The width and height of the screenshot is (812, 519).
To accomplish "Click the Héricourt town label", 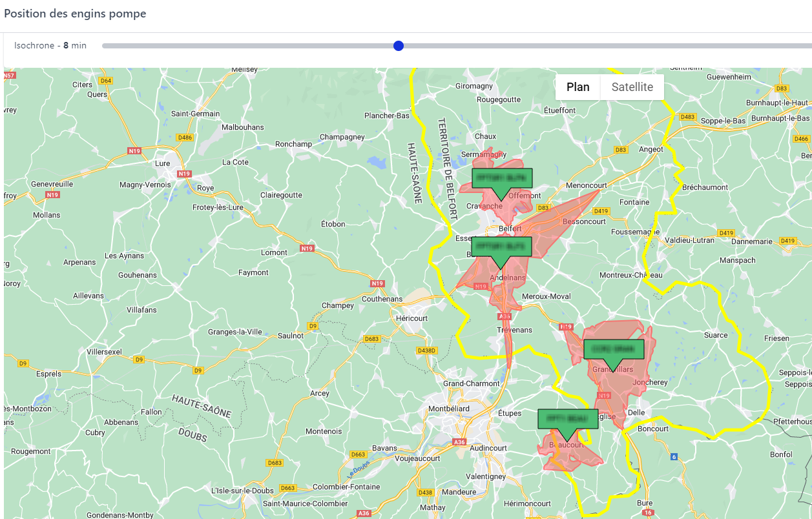I will pos(411,318).
